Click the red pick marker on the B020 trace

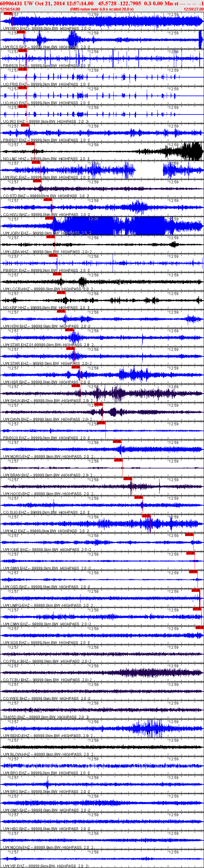(x=101, y=423)
